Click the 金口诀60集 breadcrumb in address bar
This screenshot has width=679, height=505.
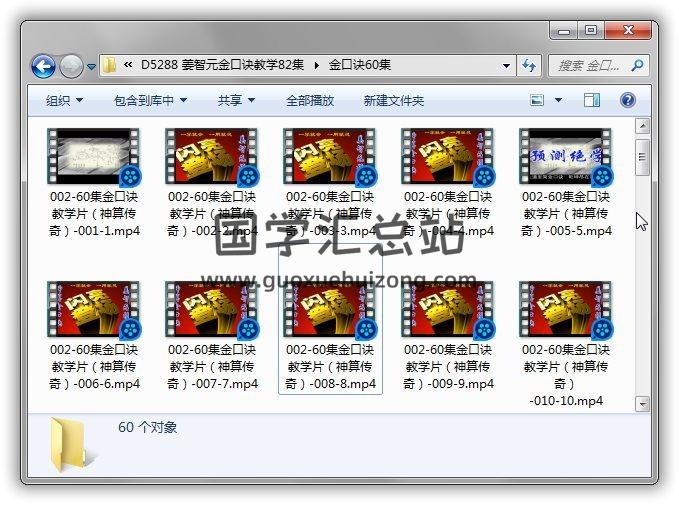pos(359,66)
